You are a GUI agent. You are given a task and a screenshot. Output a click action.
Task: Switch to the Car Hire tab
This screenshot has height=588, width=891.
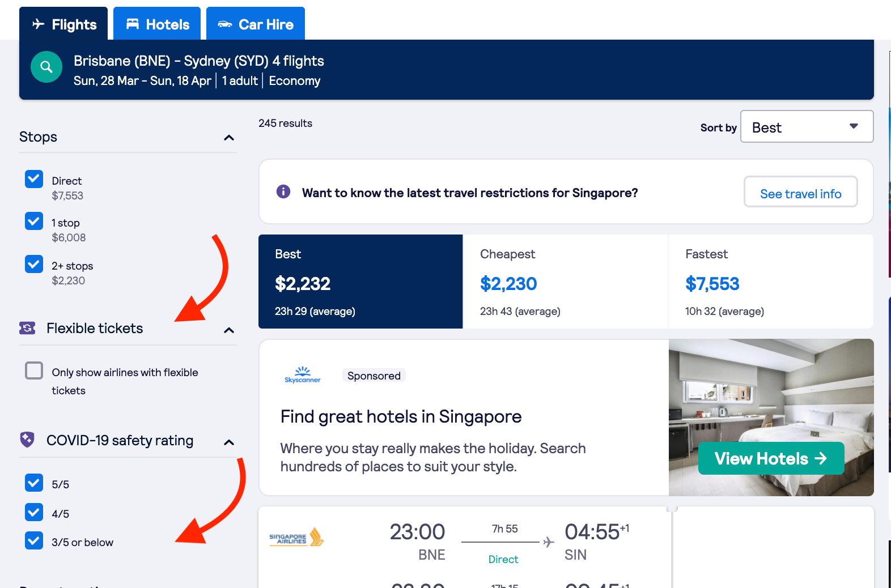[256, 24]
